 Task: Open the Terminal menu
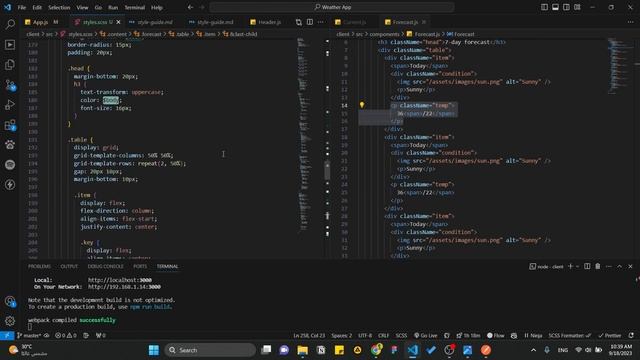pos(134,7)
